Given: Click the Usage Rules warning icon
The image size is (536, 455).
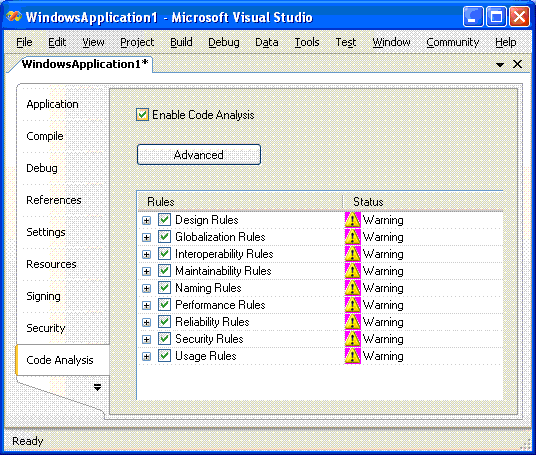Looking at the screenshot, I should click(352, 356).
